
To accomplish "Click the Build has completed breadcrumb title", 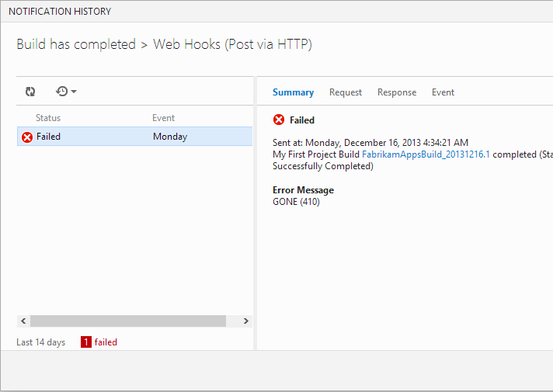I will tap(76, 44).
